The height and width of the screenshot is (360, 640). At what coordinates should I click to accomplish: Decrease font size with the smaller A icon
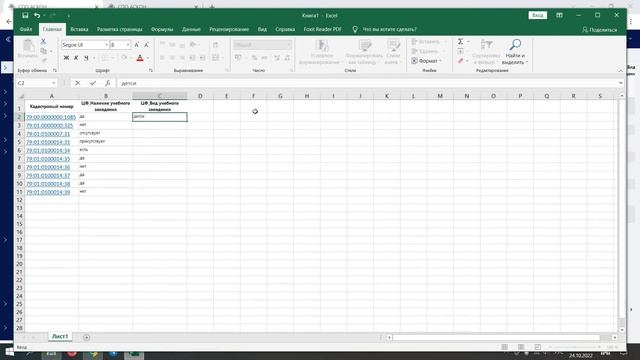coord(146,44)
